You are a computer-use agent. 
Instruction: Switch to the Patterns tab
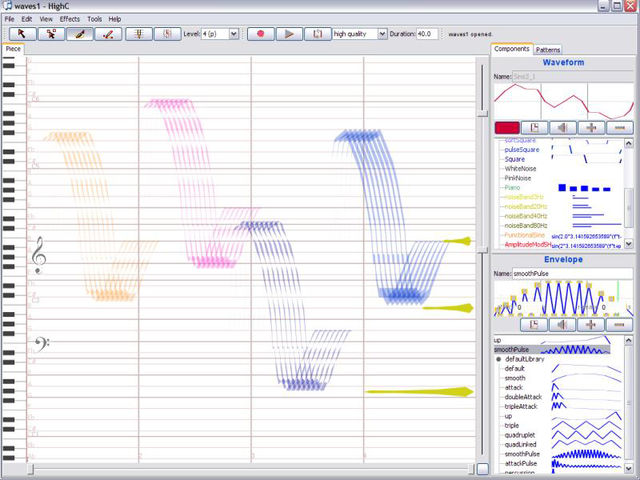[x=548, y=50]
